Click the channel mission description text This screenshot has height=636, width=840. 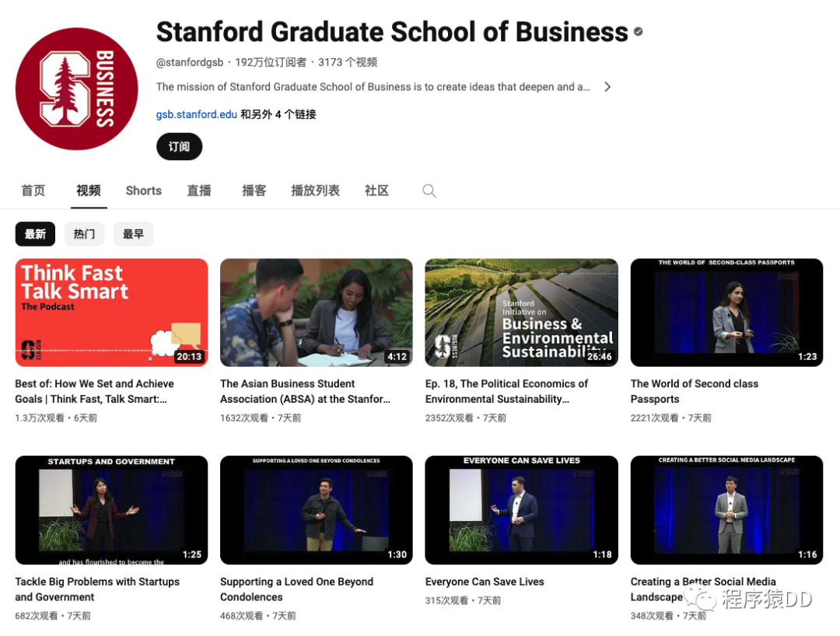373,87
